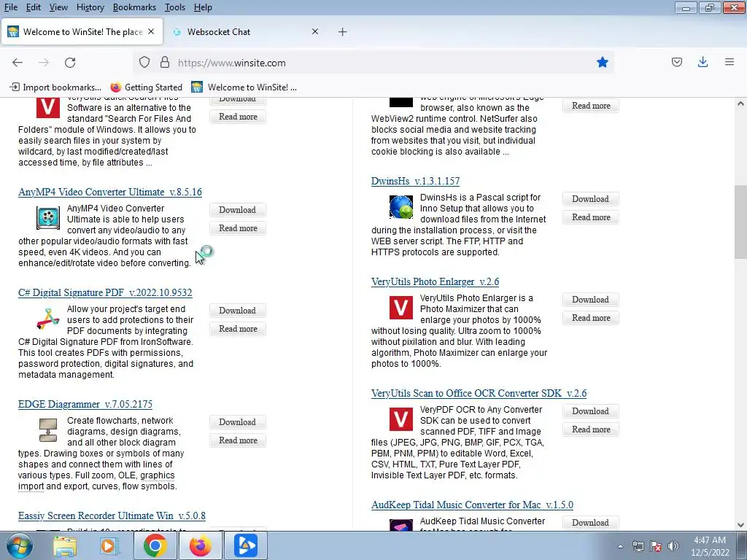The width and height of the screenshot is (747, 560).
Task: Click the AnyMP4 Video Converter product icon
Action: (x=48, y=218)
